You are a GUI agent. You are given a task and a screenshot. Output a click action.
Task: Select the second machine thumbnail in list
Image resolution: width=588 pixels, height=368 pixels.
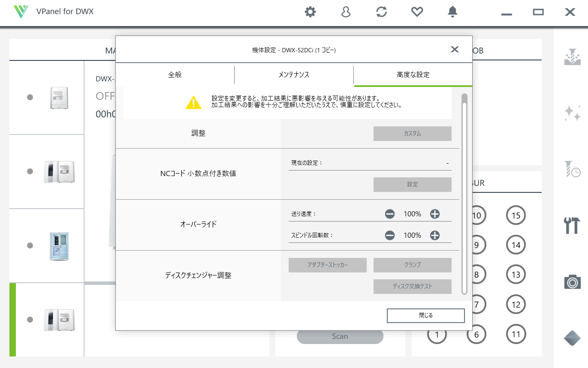59,171
